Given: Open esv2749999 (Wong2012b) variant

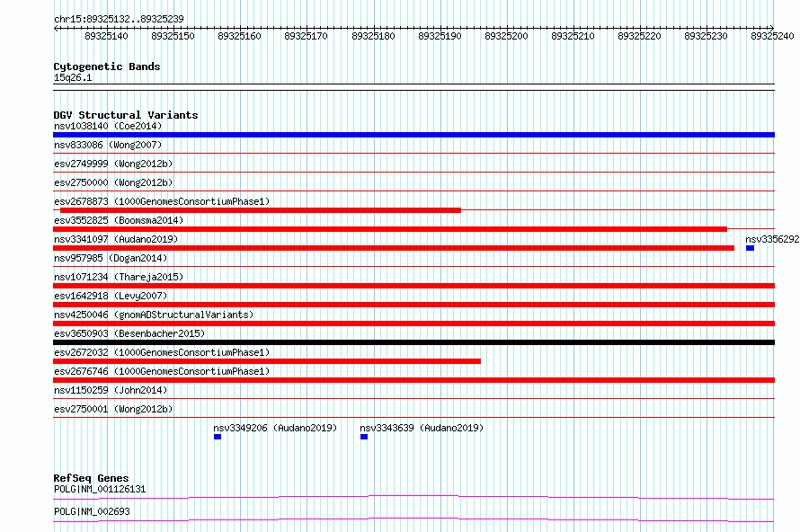Looking at the screenshot, I should [113, 164].
